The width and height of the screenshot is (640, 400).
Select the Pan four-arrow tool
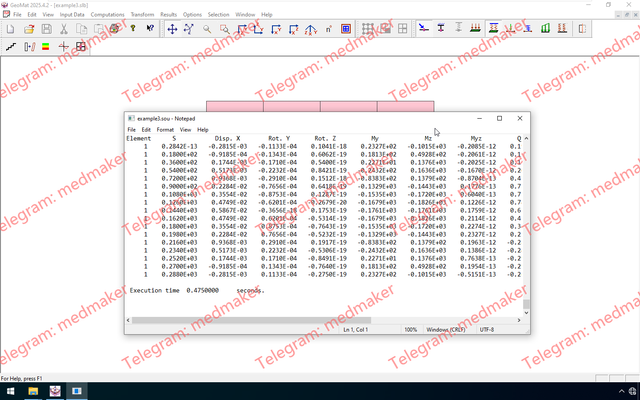click(172, 29)
